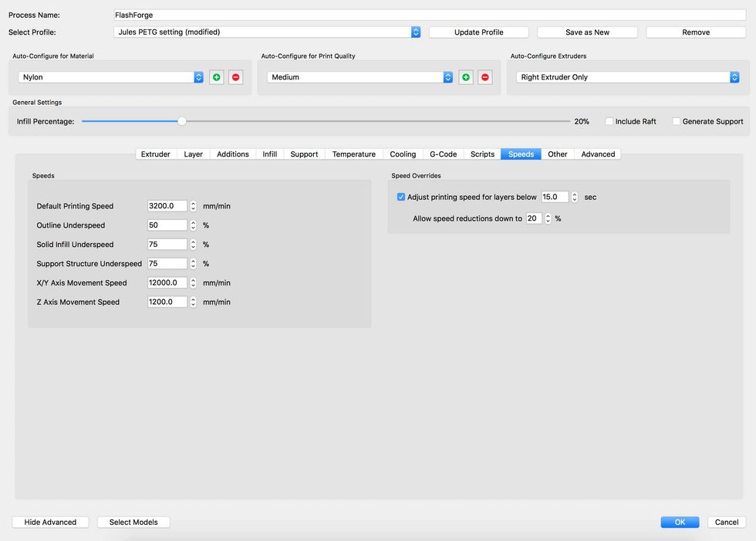The width and height of the screenshot is (756, 541).
Task: Click stepper for Allow speed reductions percentage
Action: (548, 218)
